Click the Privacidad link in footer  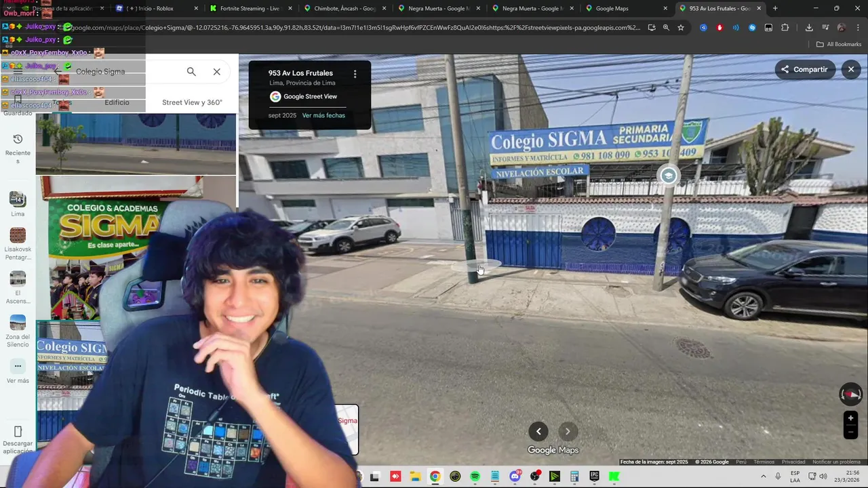pyautogui.click(x=793, y=462)
